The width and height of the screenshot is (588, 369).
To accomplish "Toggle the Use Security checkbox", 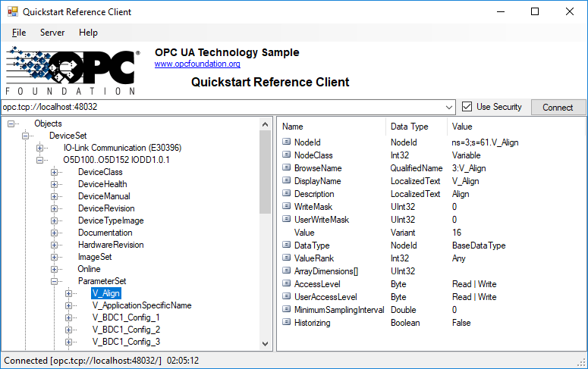I will [x=467, y=107].
